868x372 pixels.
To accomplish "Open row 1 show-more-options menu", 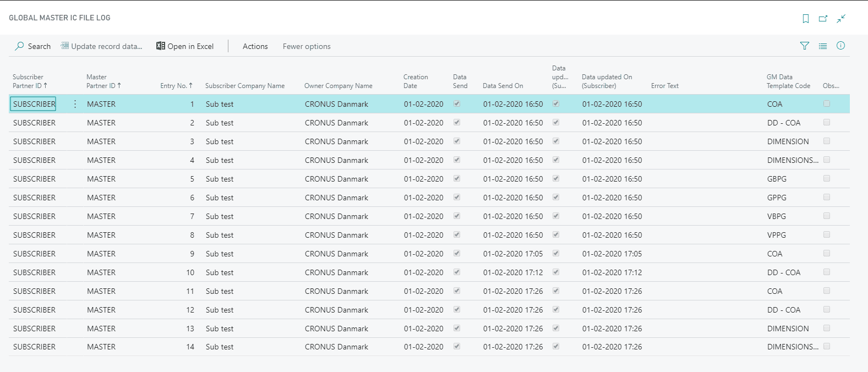I will coord(75,104).
